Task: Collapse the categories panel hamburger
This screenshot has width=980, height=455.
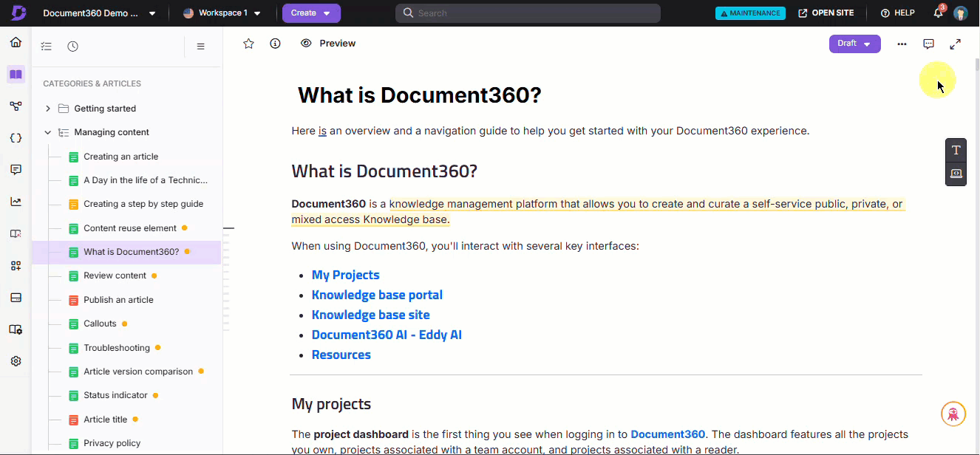Action: click(200, 47)
